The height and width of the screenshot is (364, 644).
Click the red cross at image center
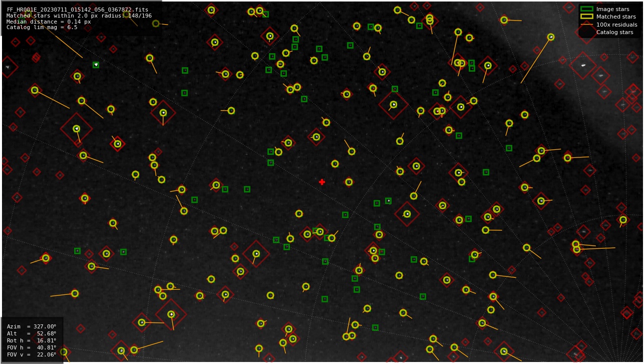point(322,182)
